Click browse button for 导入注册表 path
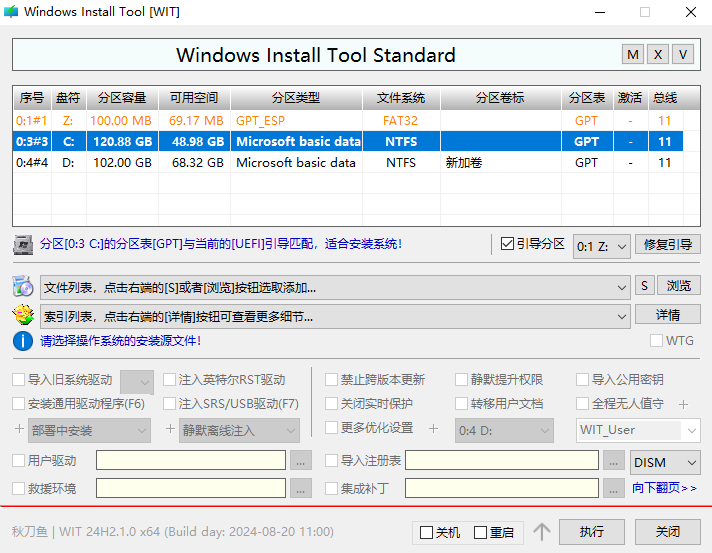The width and height of the screenshot is (712, 553). pyautogui.click(x=613, y=461)
